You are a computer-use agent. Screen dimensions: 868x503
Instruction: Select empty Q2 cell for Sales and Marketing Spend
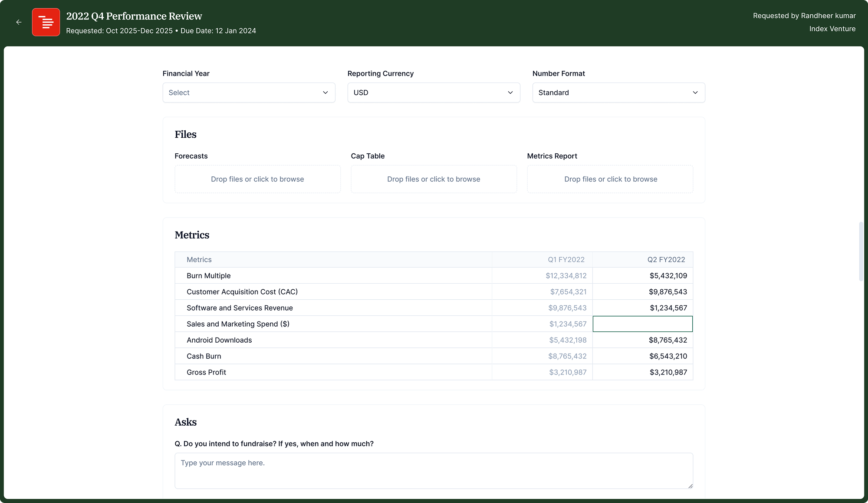[643, 324]
